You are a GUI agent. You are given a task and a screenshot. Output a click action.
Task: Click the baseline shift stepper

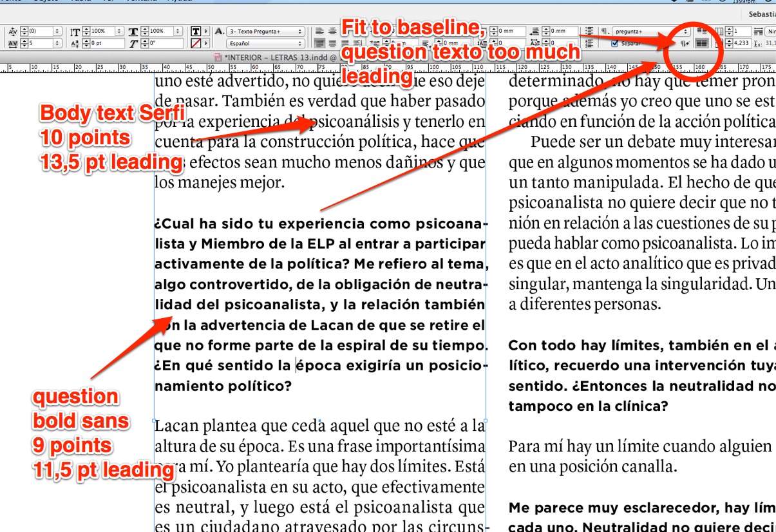(x=86, y=43)
